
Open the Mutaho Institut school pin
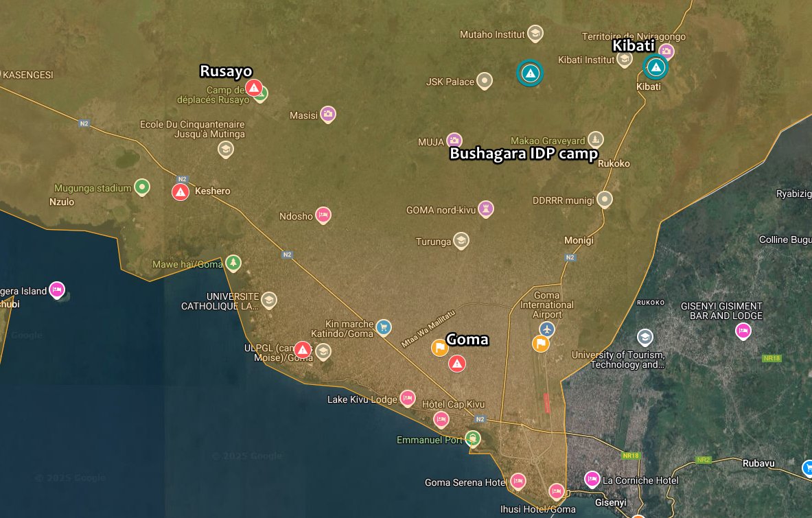pyautogui.click(x=535, y=34)
